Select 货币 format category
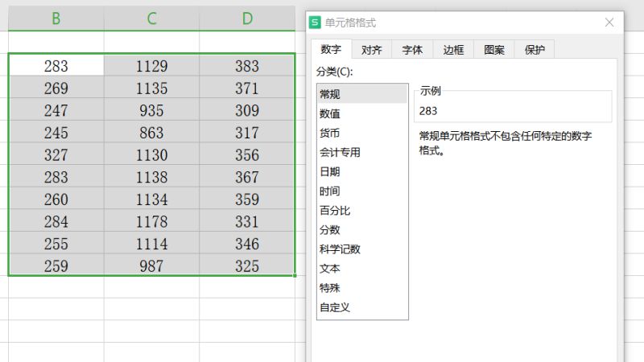This screenshot has width=644, height=362. (330, 134)
